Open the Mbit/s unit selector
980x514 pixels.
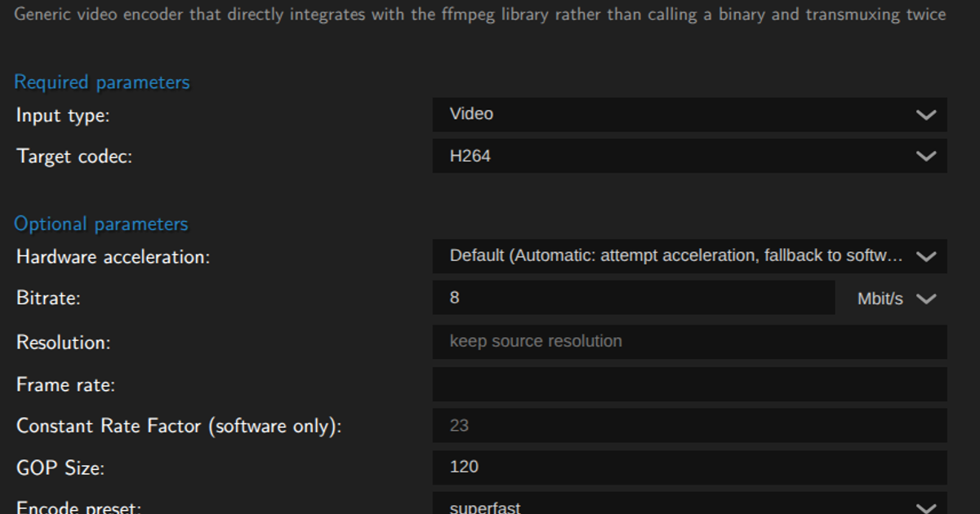[893, 298]
